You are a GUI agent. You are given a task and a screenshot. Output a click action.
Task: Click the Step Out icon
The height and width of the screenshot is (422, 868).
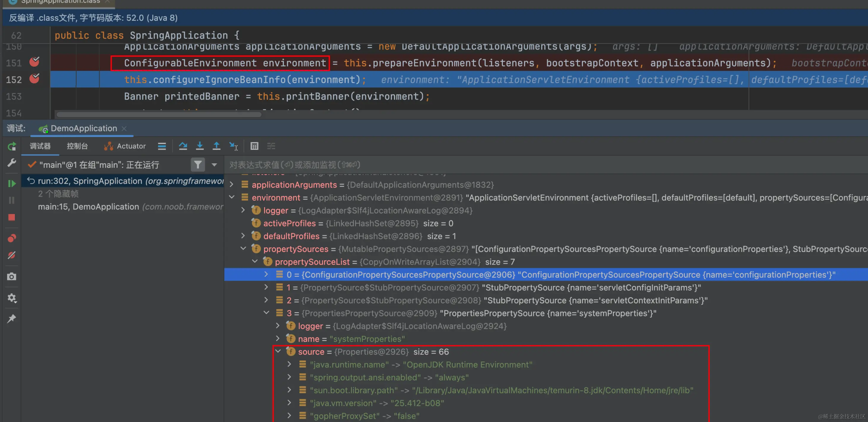click(217, 146)
